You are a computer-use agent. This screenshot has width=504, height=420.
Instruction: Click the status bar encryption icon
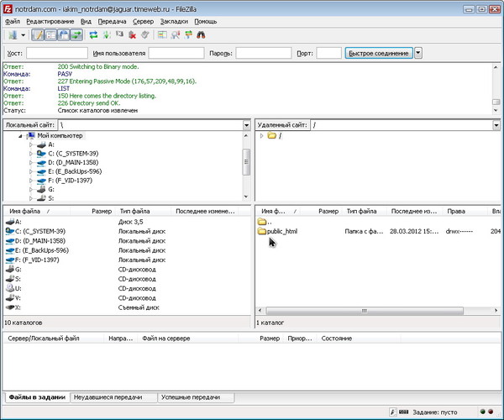click(x=392, y=412)
